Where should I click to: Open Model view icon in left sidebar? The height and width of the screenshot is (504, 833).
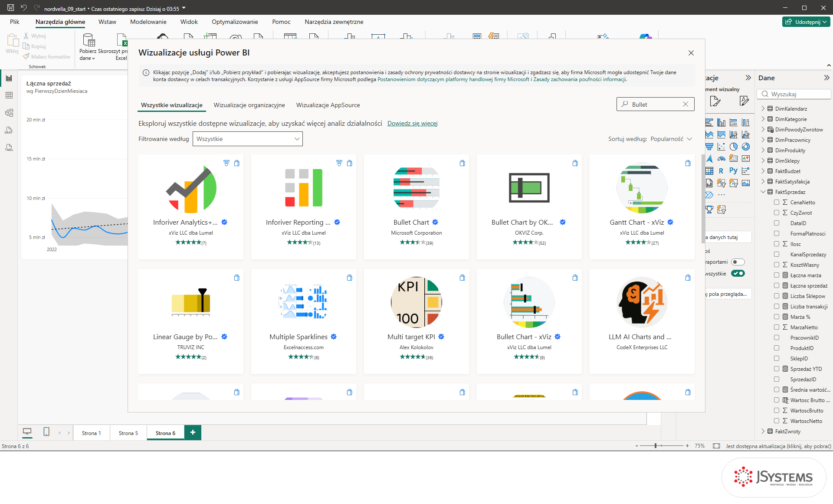pyautogui.click(x=9, y=113)
